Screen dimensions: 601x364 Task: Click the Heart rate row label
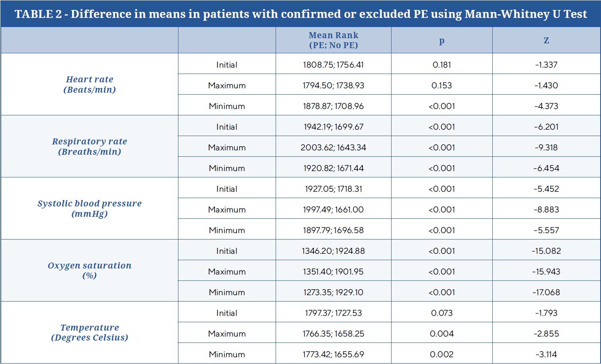[90, 84]
